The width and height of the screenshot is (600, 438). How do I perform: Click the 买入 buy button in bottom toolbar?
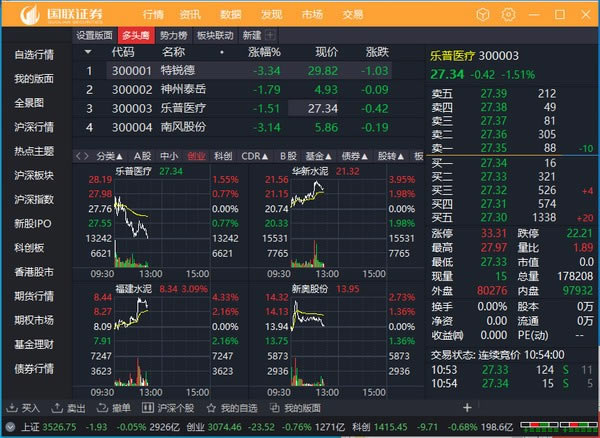click(x=24, y=408)
